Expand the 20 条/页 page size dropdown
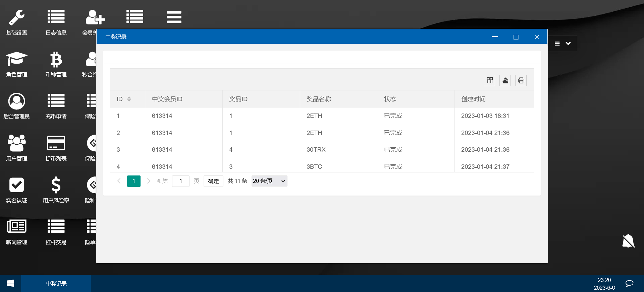The width and height of the screenshot is (644, 292). click(269, 181)
